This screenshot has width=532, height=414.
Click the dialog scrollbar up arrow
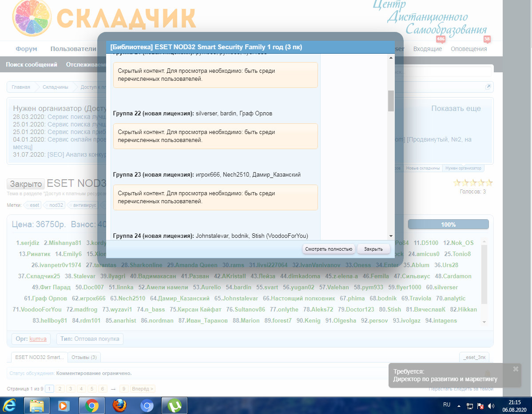[391, 58]
